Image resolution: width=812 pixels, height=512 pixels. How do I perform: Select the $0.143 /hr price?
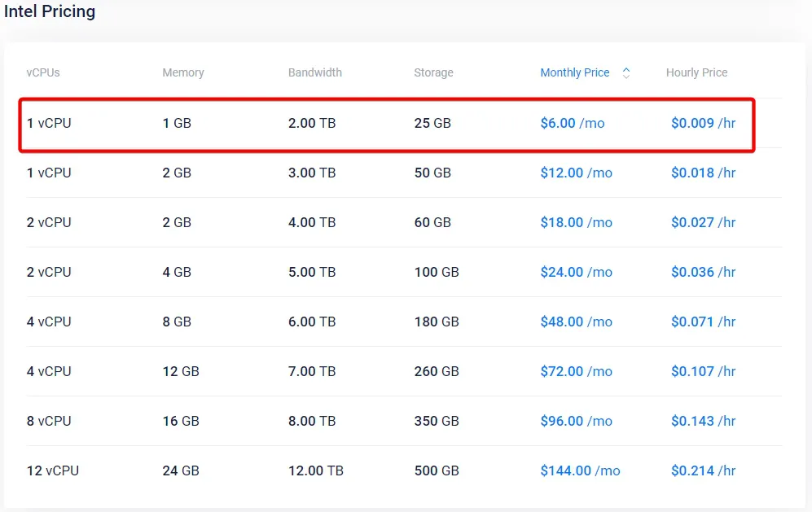point(703,422)
